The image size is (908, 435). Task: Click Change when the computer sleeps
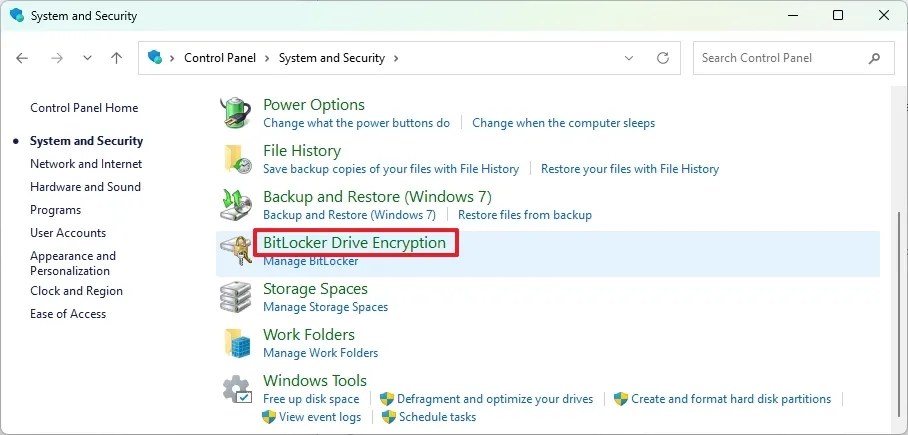[x=563, y=123]
